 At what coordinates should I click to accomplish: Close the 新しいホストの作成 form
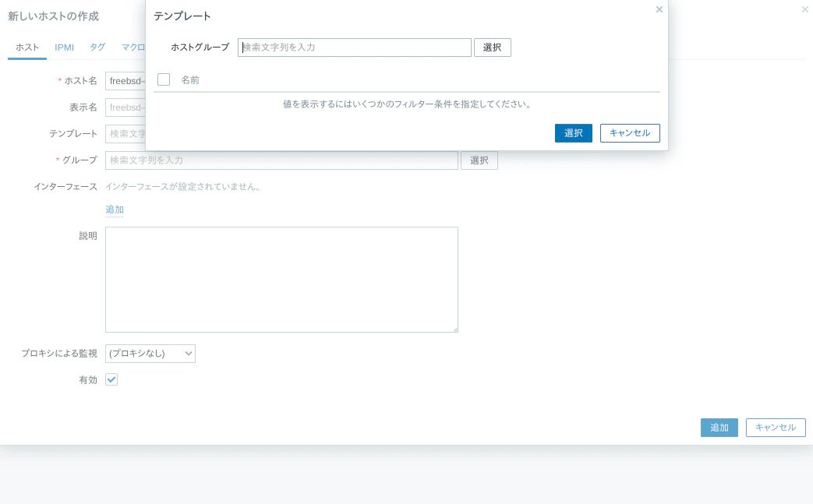[x=804, y=9]
